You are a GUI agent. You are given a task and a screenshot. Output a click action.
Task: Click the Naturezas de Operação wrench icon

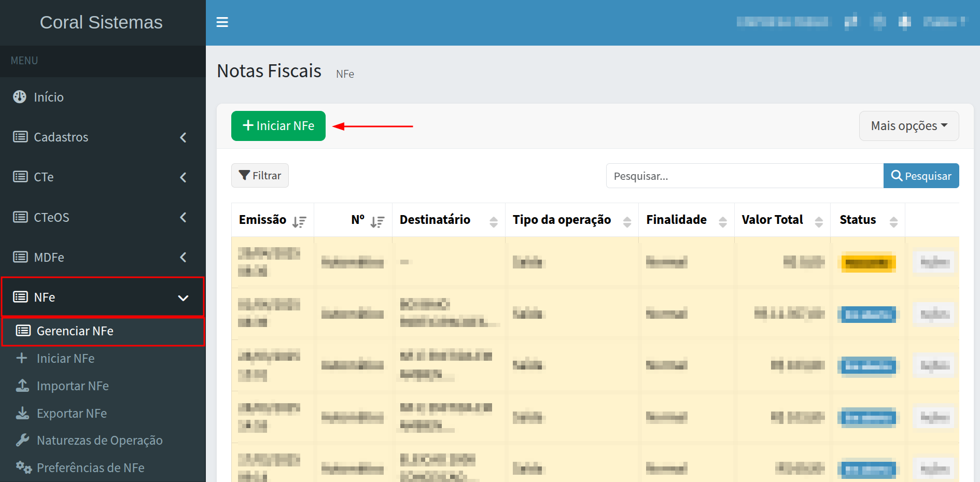coord(22,440)
